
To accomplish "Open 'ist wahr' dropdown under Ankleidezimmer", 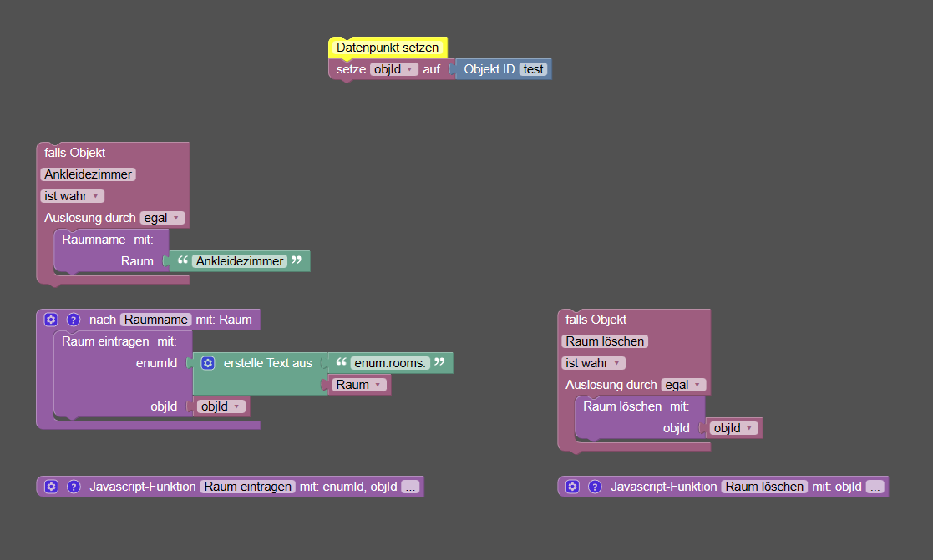I will click(x=73, y=196).
